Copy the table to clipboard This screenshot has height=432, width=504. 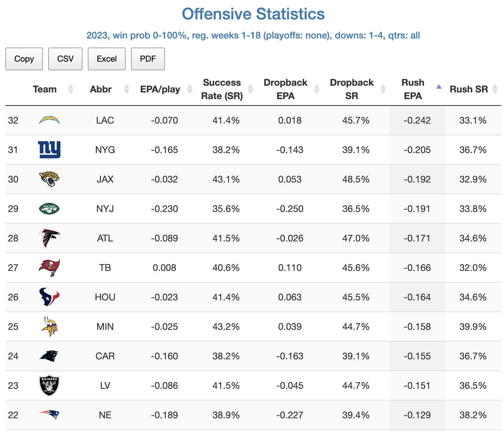(24, 59)
